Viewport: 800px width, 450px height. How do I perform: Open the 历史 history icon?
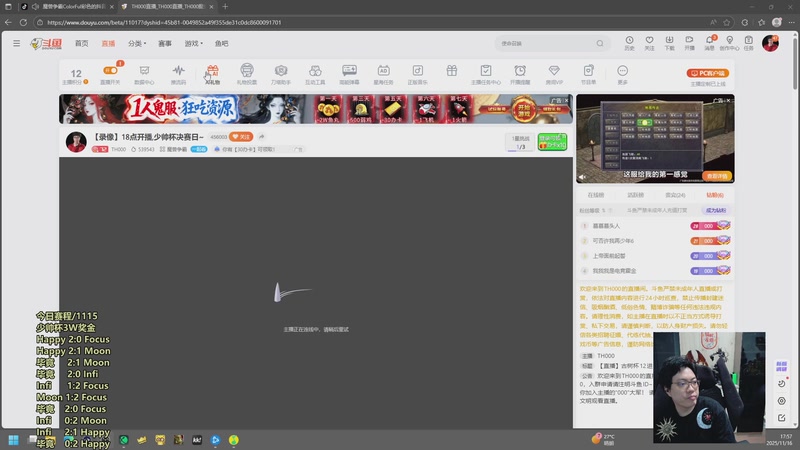(x=630, y=43)
